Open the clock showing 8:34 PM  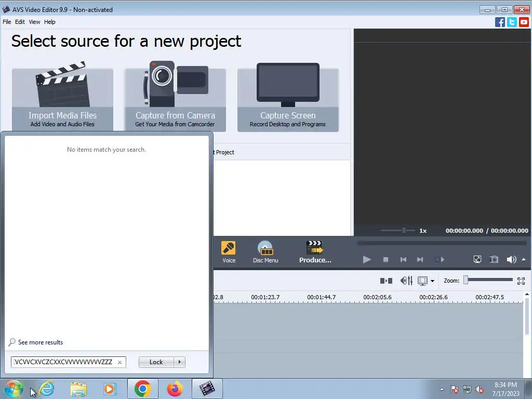pyautogui.click(x=506, y=389)
